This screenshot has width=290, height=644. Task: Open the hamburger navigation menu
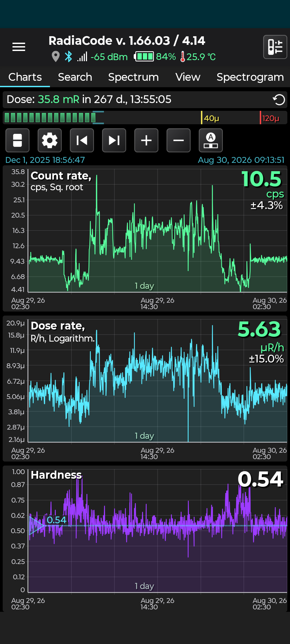point(19,47)
